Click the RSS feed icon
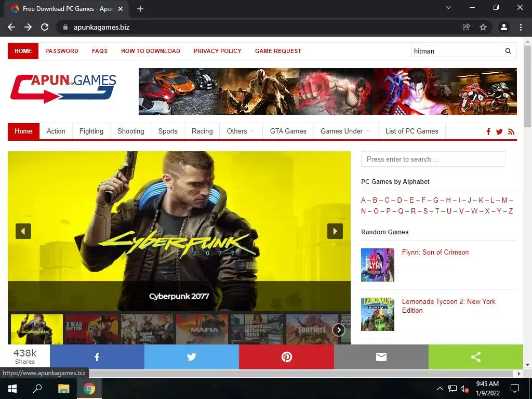 pyautogui.click(x=511, y=131)
